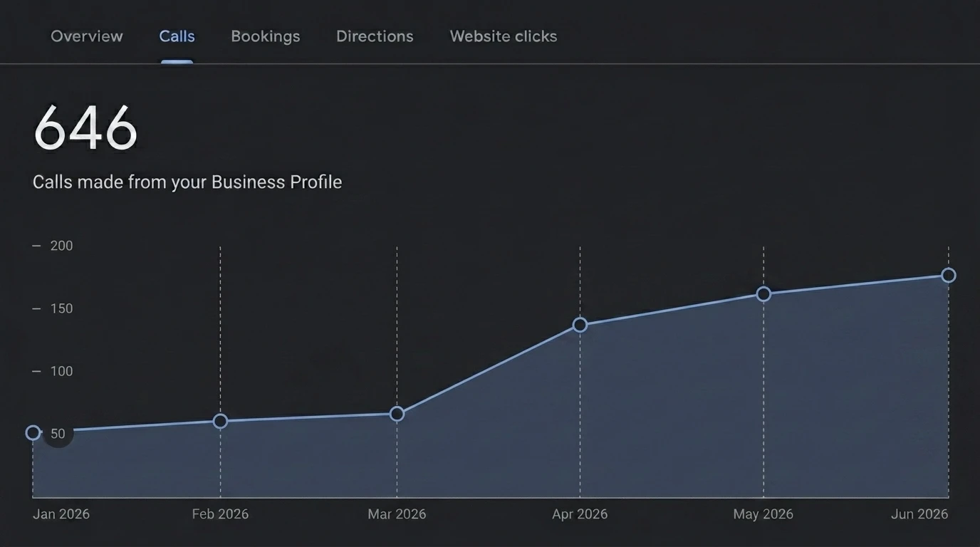Image resolution: width=980 pixels, height=547 pixels.
Task: Select the Feb 2026 chart data point
Action: [x=220, y=421]
